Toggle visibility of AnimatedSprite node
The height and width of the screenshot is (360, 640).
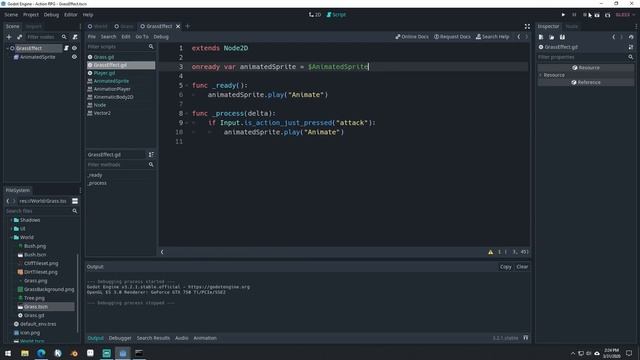74,57
